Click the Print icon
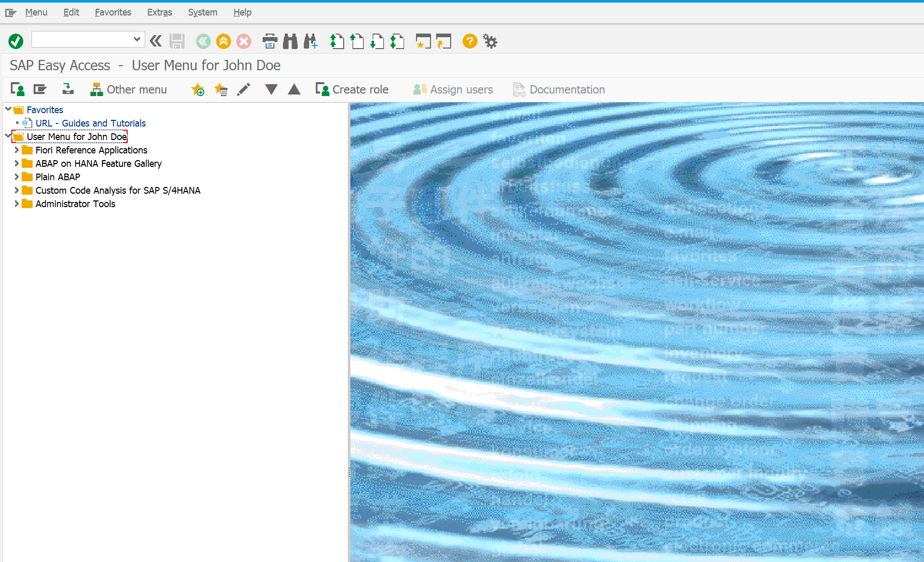 coord(270,41)
